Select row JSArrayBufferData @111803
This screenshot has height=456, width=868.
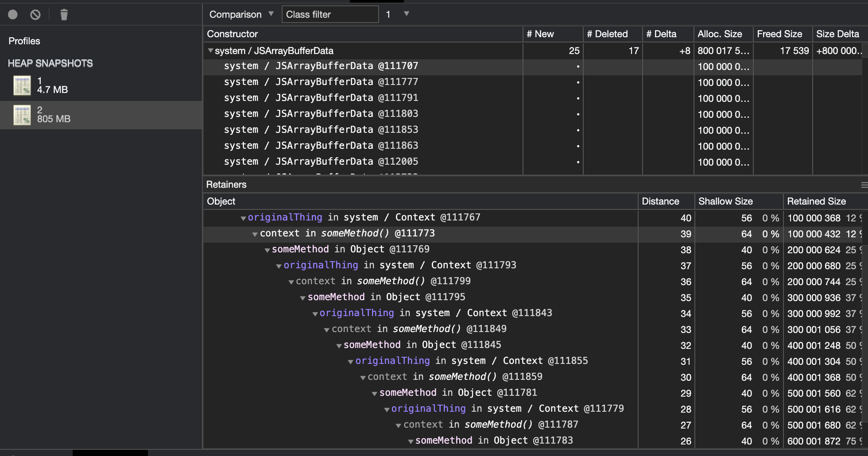pos(533,114)
